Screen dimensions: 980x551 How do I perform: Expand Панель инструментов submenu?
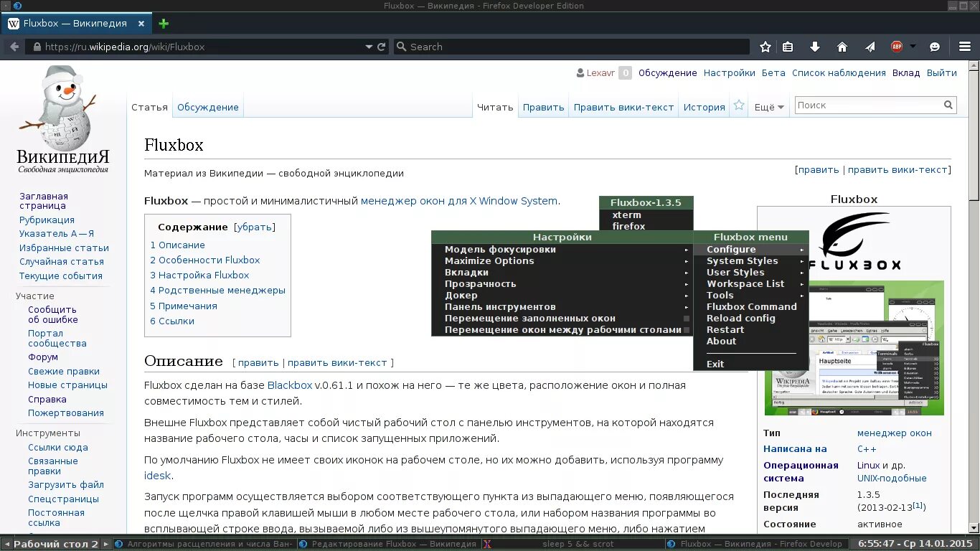[x=562, y=307]
